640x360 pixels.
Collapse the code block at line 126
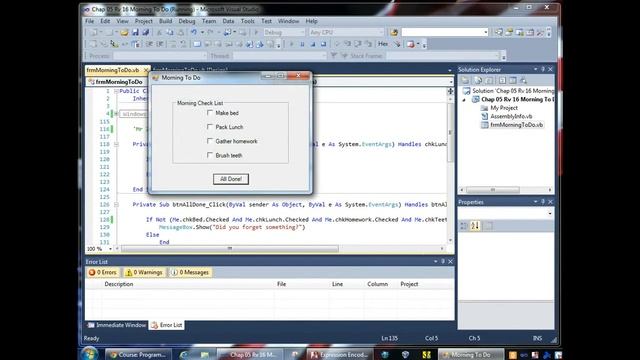pos(116,204)
